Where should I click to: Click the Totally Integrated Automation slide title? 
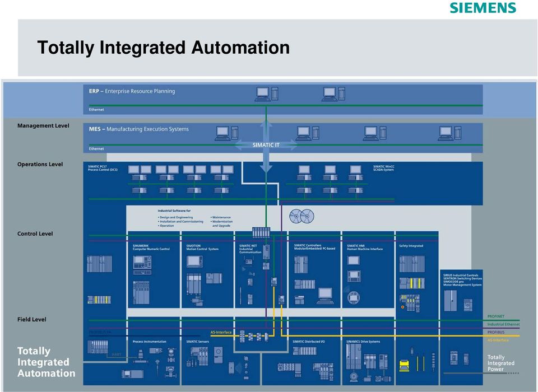click(163, 48)
